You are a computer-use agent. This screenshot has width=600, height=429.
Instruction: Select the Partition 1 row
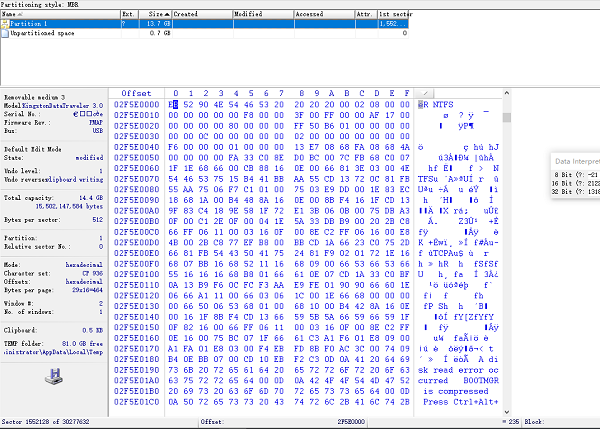point(204,24)
